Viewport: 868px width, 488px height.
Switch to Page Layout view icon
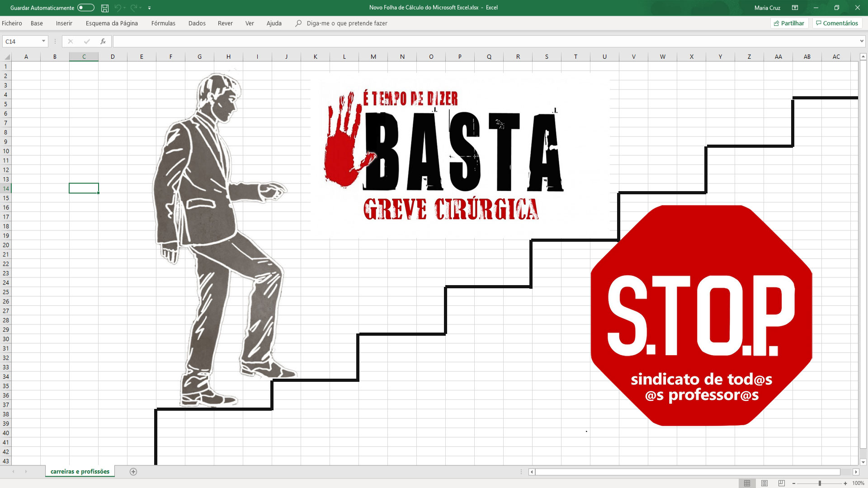(x=764, y=483)
